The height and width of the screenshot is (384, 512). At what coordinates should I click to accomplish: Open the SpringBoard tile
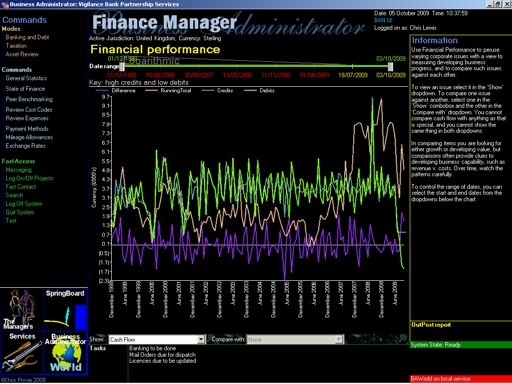click(x=65, y=309)
